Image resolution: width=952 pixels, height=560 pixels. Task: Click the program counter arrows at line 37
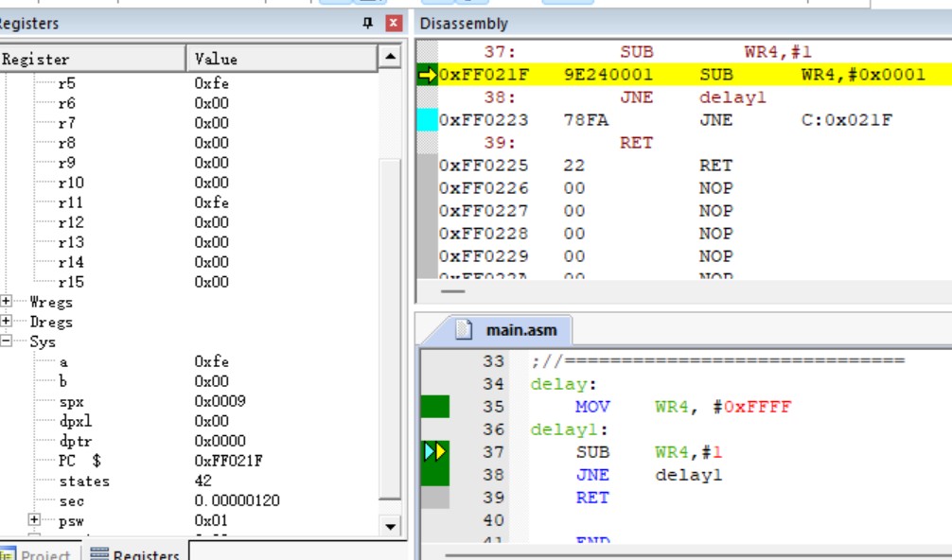[435, 451]
